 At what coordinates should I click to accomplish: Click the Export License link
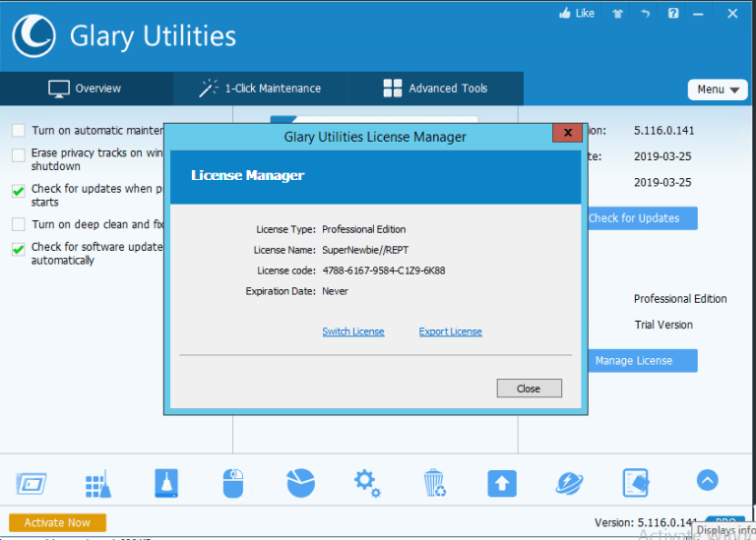(x=450, y=331)
